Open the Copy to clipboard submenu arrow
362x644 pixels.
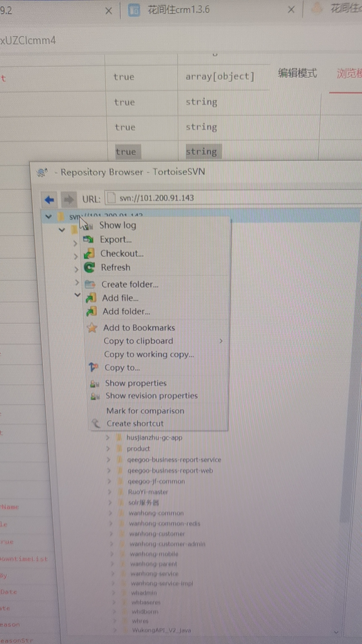pos(221,341)
